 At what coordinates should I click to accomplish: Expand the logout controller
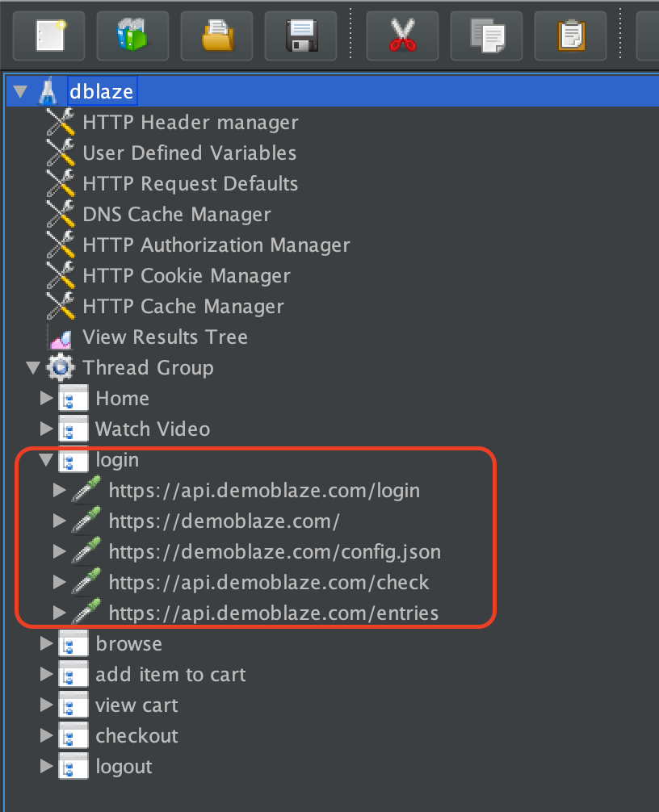click(x=47, y=766)
